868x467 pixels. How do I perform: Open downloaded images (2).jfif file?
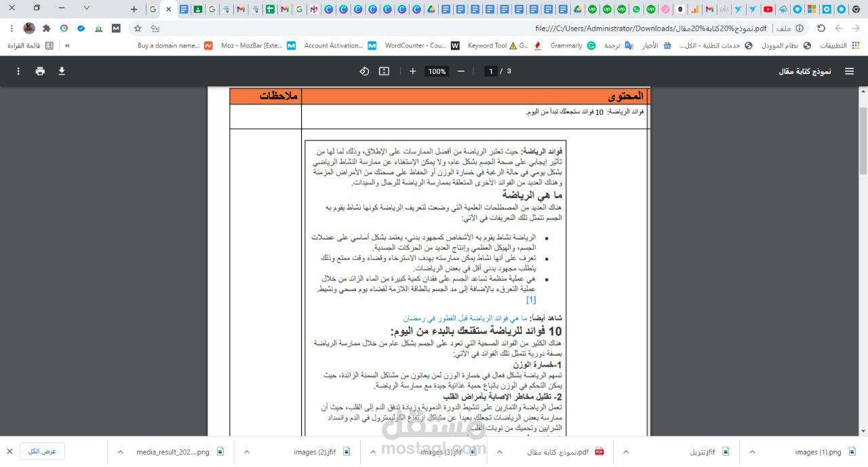click(x=323, y=451)
